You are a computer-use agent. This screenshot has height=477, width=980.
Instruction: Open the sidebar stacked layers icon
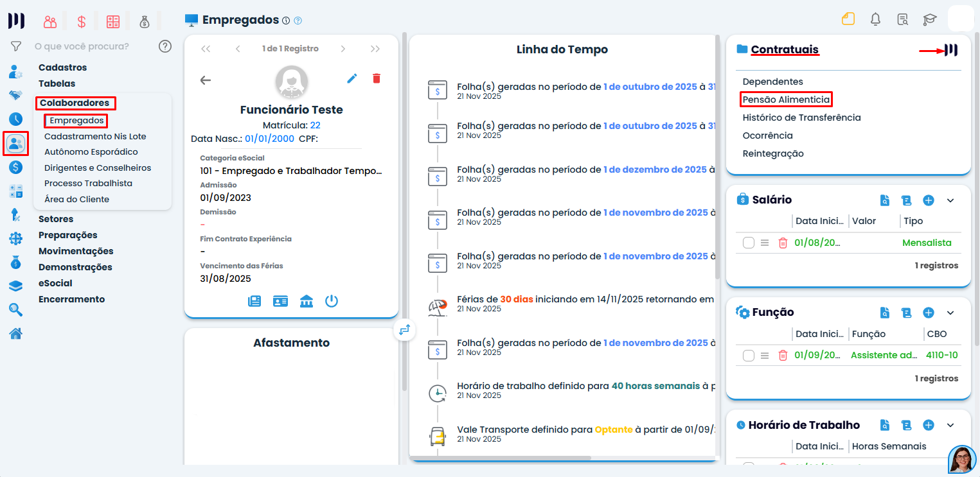point(16,286)
